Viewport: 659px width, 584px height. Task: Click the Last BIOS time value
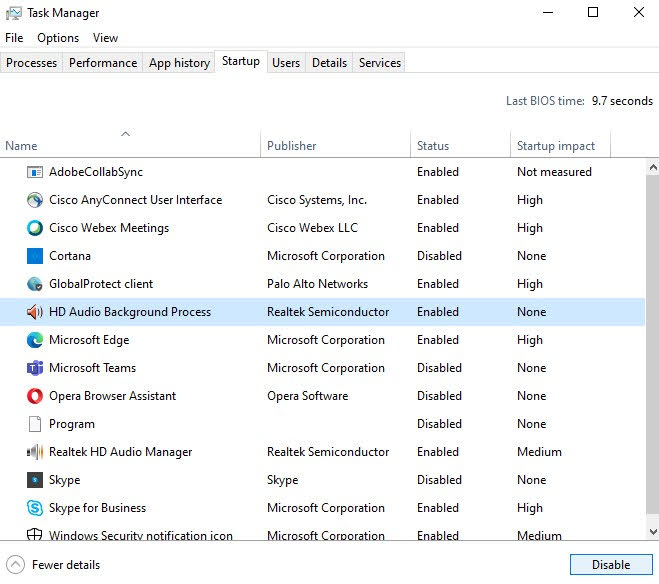tap(622, 101)
